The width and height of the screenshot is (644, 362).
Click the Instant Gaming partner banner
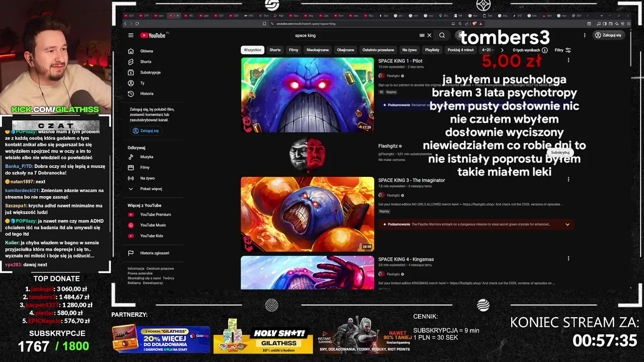click(x=365, y=335)
